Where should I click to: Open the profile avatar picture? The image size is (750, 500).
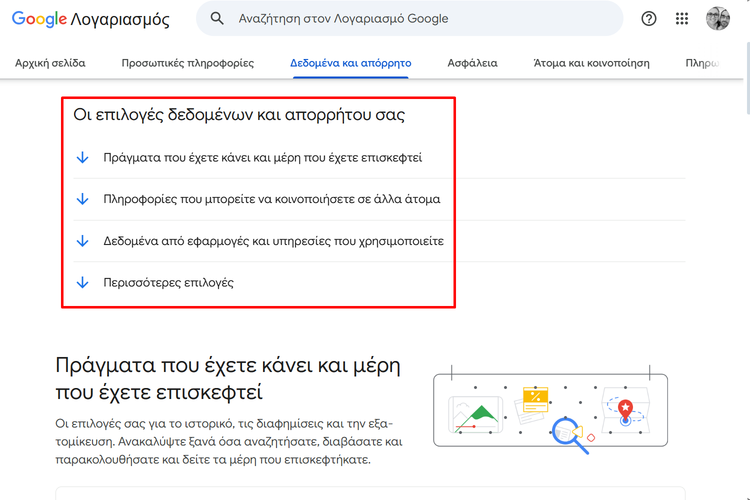717,19
